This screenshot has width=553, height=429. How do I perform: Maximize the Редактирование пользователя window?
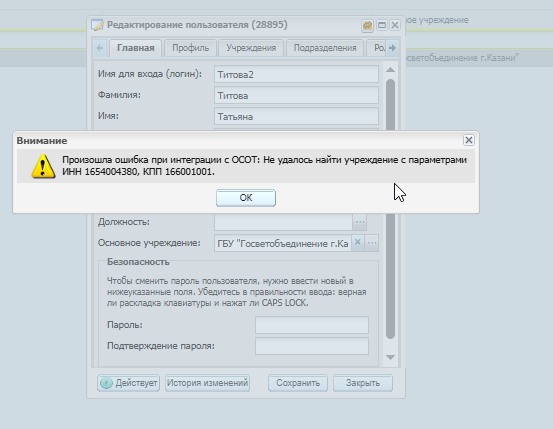click(382, 25)
